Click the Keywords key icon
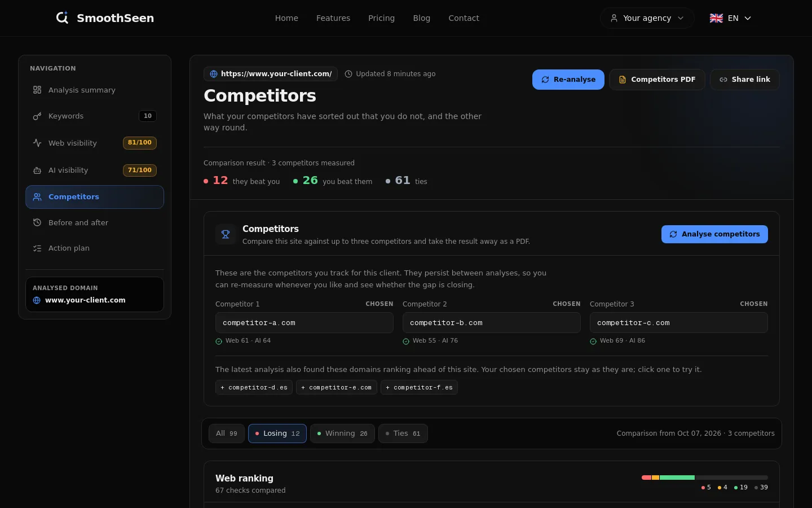 (37, 116)
